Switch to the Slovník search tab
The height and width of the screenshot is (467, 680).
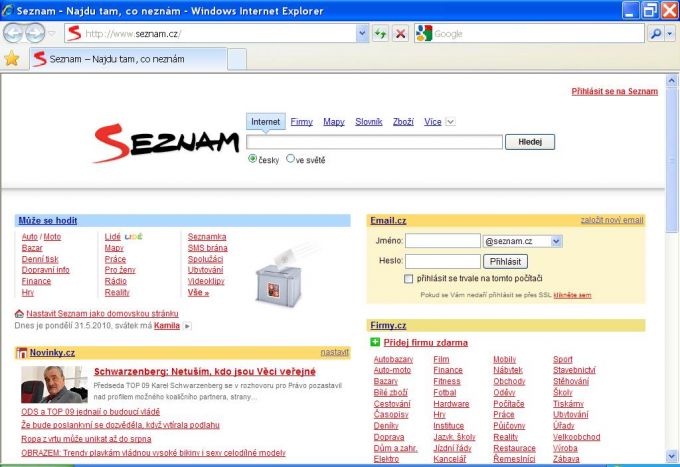(x=369, y=122)
